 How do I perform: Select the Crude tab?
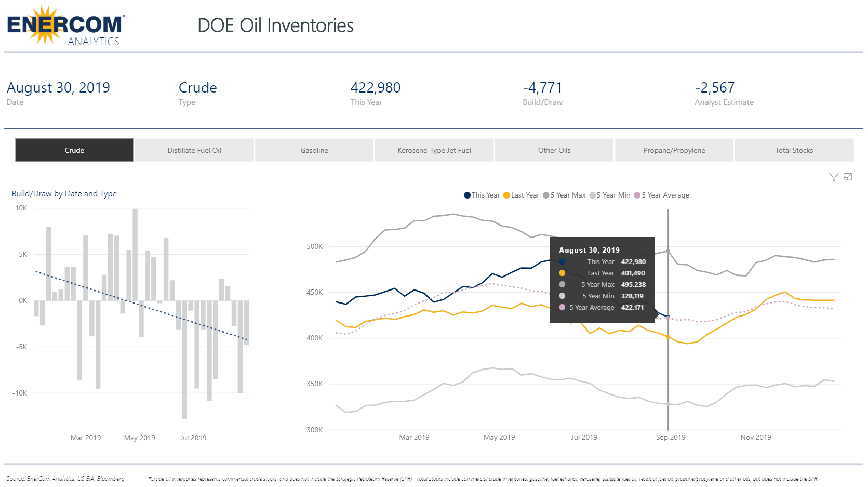click(74, 150)
